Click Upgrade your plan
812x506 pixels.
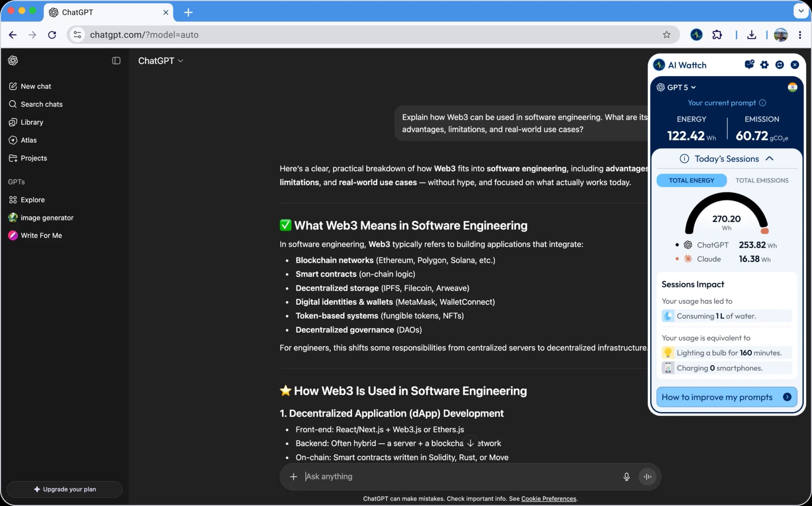65,489
